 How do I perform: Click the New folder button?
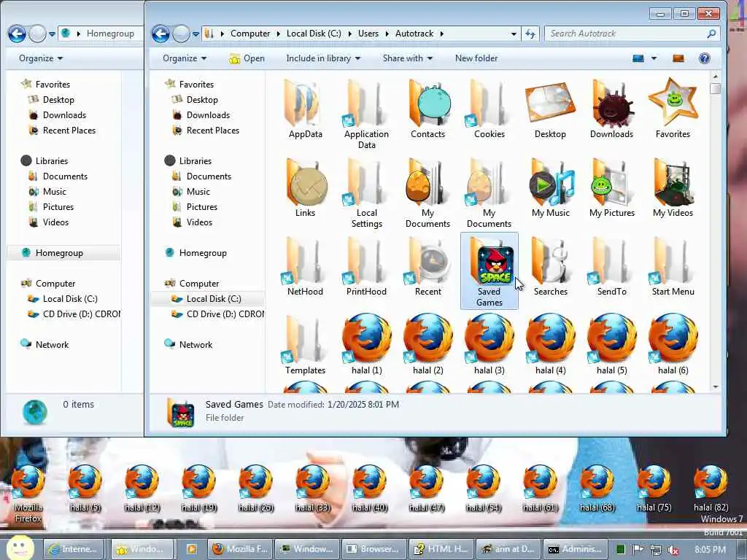click(476, 58)
